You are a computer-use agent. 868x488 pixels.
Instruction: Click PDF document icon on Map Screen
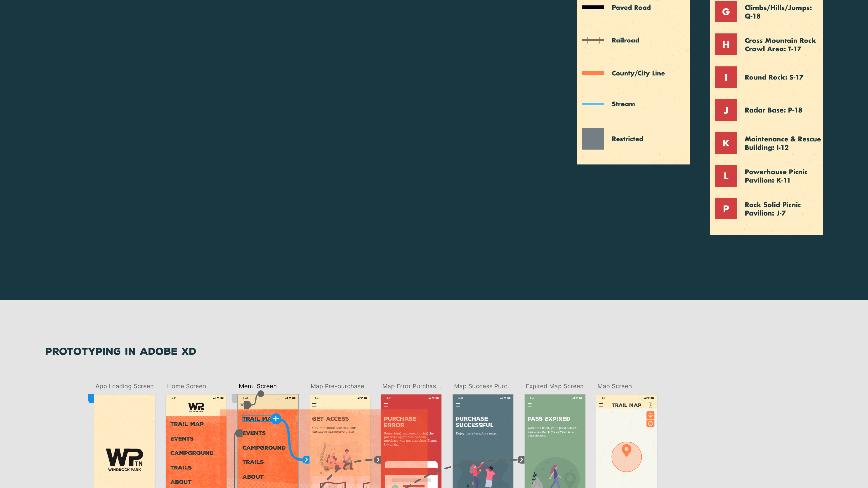coord(650,405)
